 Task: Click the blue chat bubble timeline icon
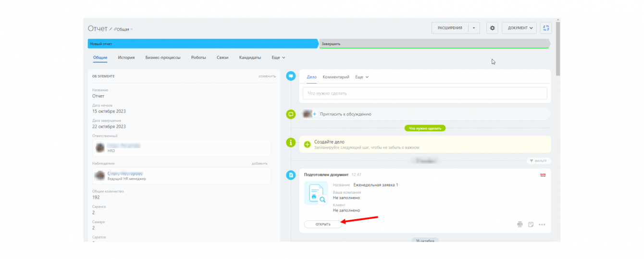290,76
